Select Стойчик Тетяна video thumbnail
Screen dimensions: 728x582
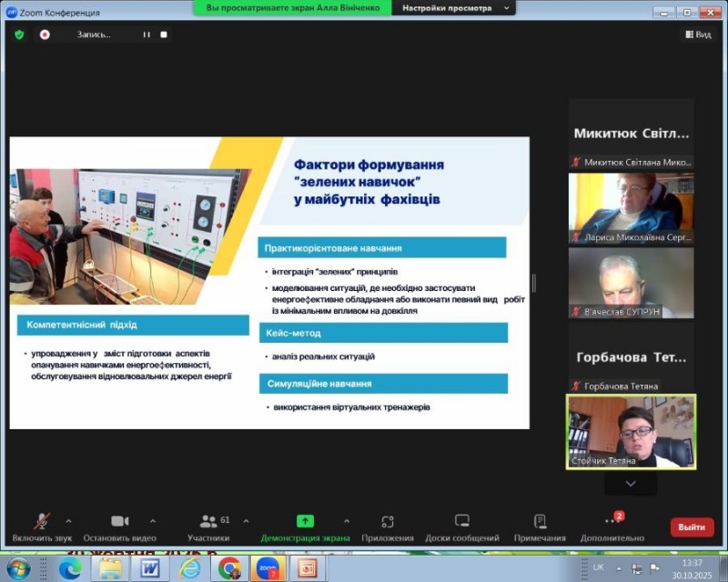pyautogui.click(x=631, y=431)
